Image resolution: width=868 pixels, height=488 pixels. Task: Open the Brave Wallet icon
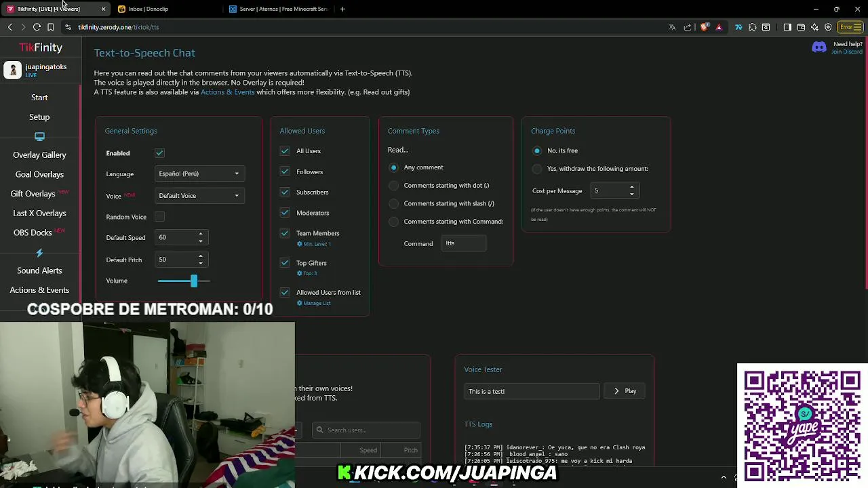(x=801, y=27)
